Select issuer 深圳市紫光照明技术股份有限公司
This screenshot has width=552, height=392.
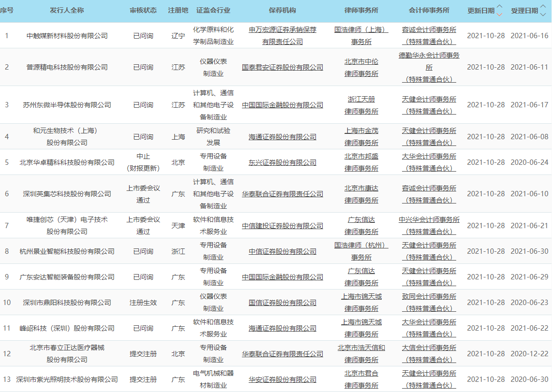click(x=67, y=380)
